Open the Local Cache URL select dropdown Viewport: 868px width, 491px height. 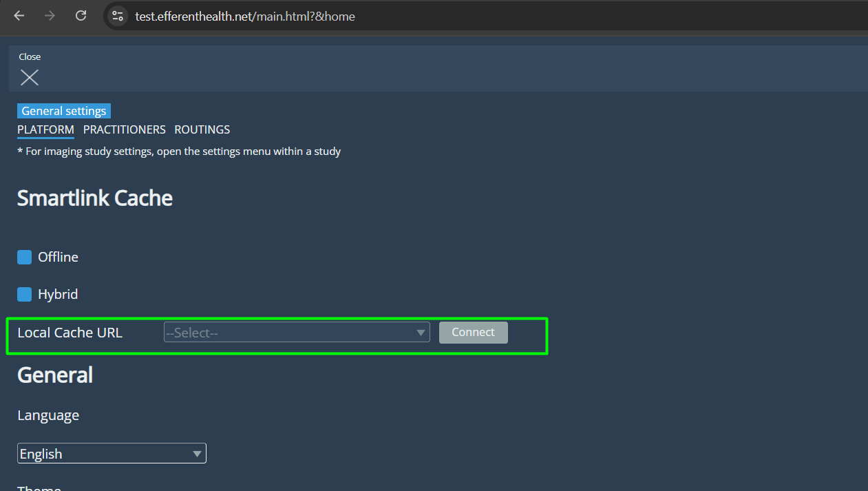tap(296, 333)
